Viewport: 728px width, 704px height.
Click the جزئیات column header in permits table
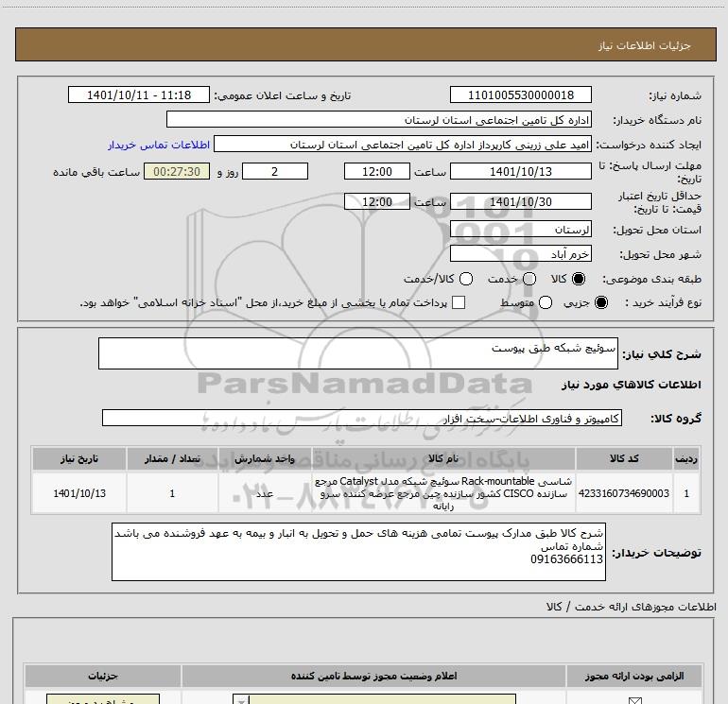point(103,676)
